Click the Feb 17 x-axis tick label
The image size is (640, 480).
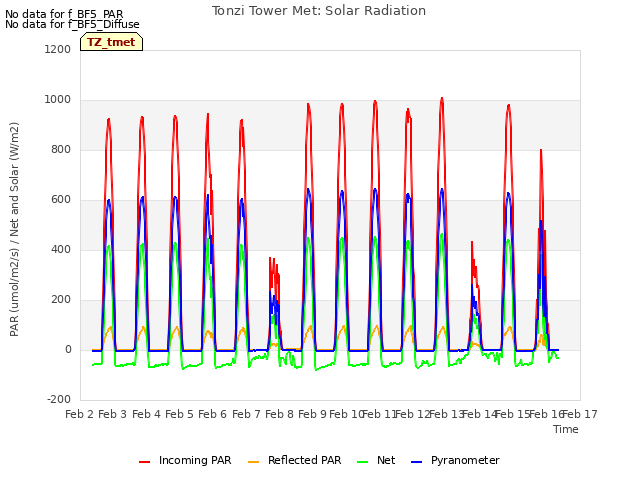pos(580,414)
